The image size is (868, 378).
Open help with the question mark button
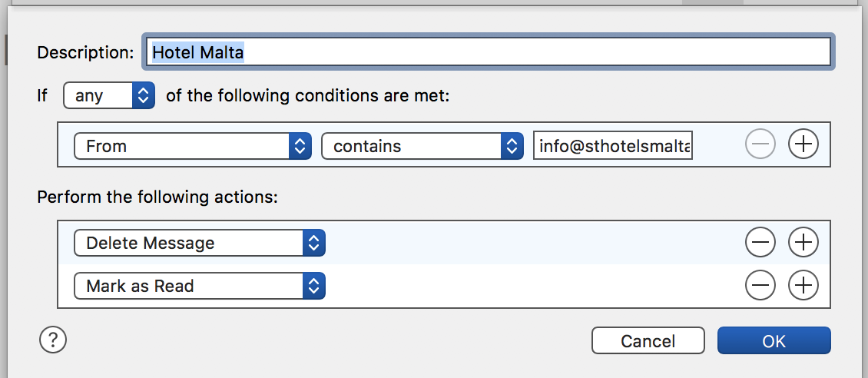coord(53,339)
